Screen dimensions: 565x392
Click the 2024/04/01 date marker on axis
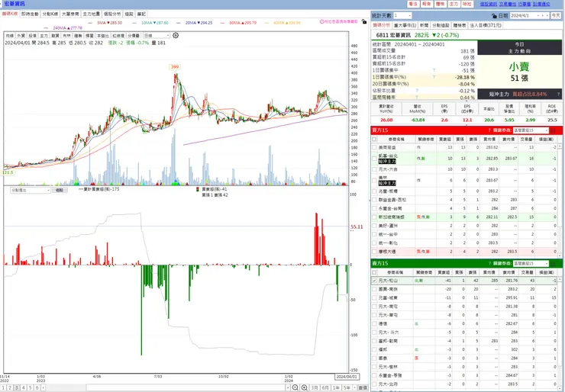347,377
